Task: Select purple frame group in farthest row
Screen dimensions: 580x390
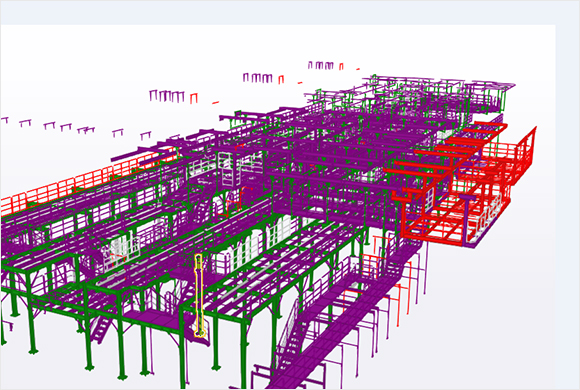Action: (321, 65)
